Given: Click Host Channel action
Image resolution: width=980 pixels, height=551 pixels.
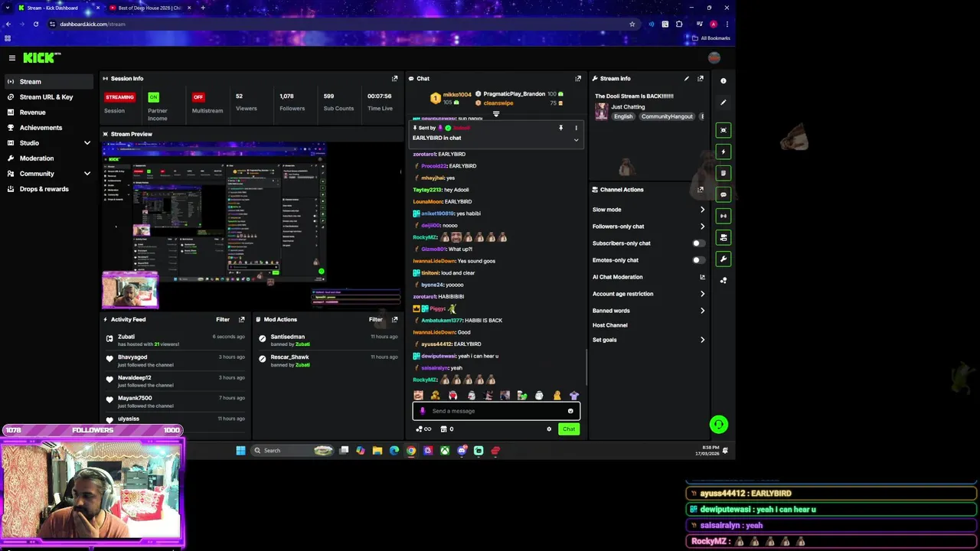Looking at the screenshot, I should [x=610, y=325].
